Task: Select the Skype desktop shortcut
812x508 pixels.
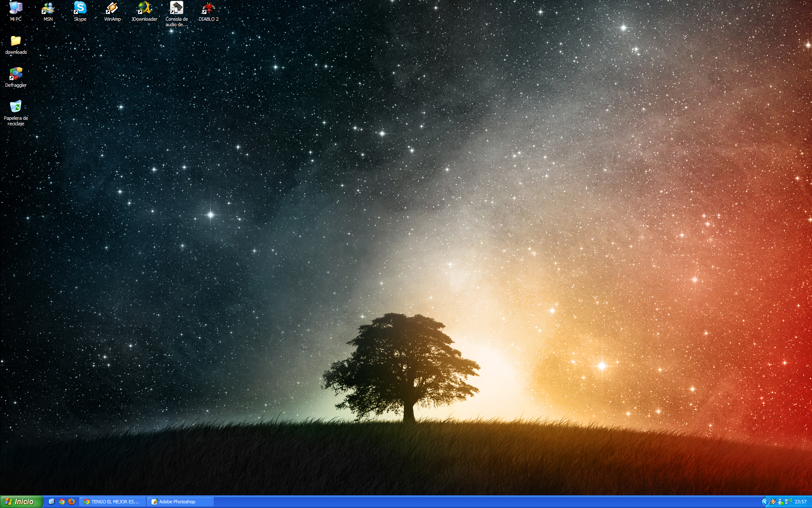Action: 80,11
